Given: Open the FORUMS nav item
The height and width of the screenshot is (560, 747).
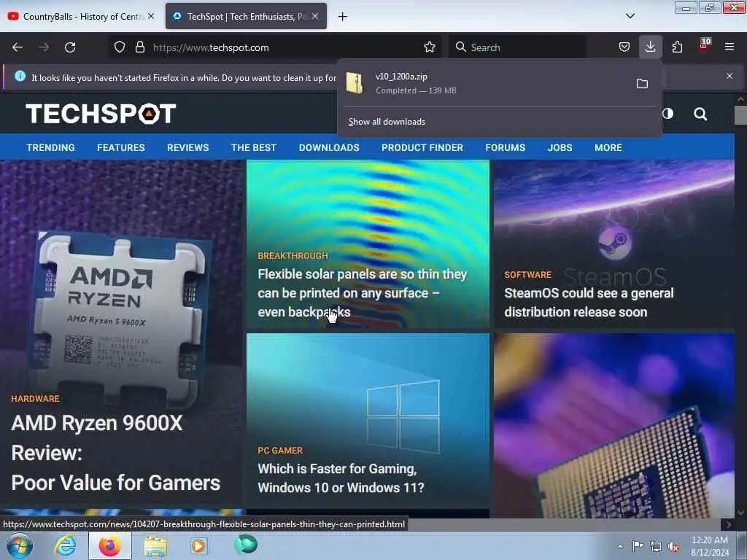Looking at the screenshot, I should (505, 147).
